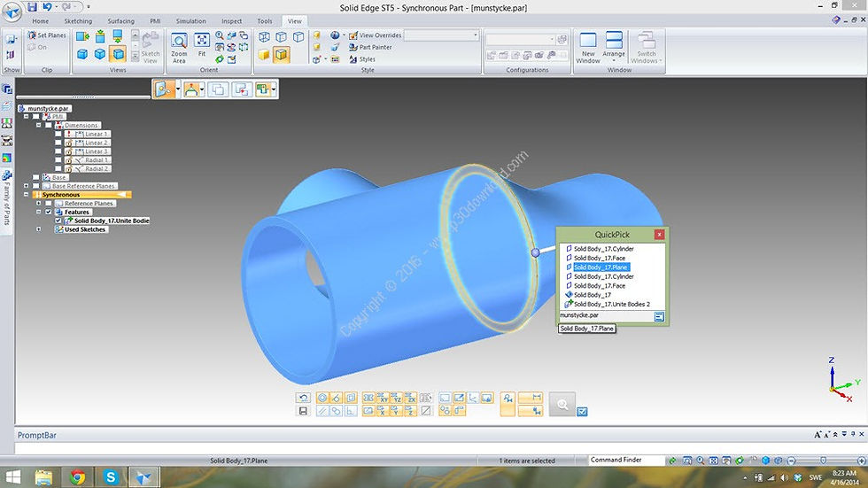Click the PromptBar text area
This screenshot has height=488, width=868.
point(441,447)
